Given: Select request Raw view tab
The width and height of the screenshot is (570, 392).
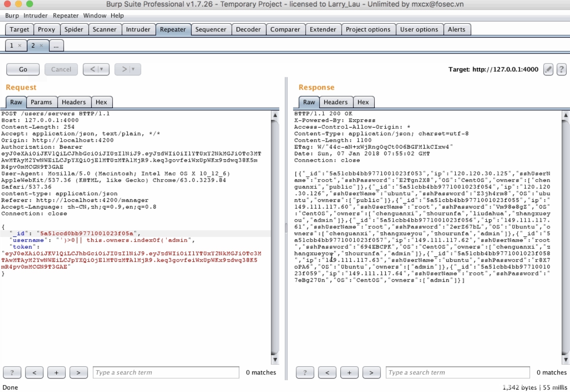Looking at the screenshot, I should point(16,102).
